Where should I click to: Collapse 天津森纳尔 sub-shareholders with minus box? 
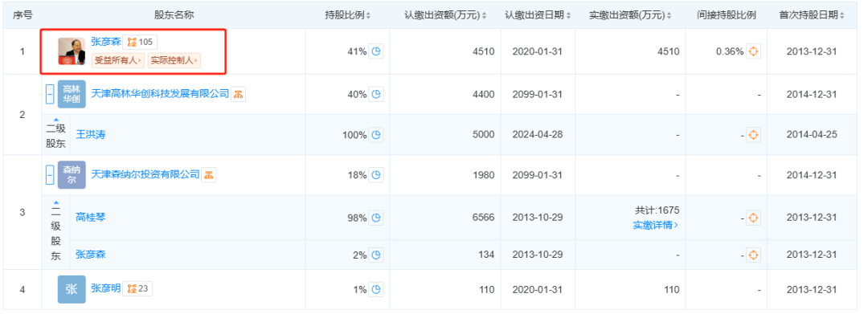click(x=50, y=175)
